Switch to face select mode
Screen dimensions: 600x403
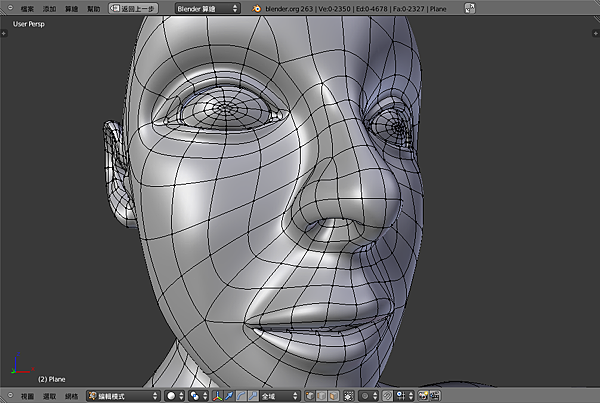tap(335, 396)
